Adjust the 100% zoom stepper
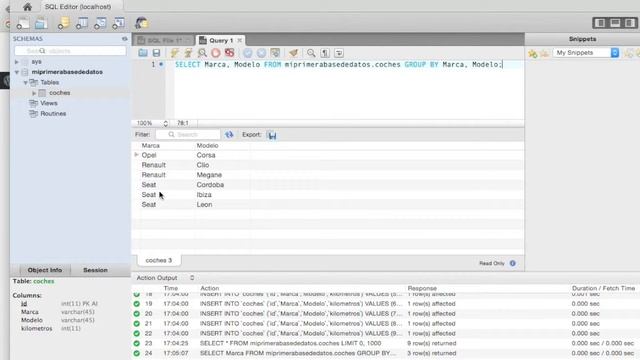 tap(165, 123)
